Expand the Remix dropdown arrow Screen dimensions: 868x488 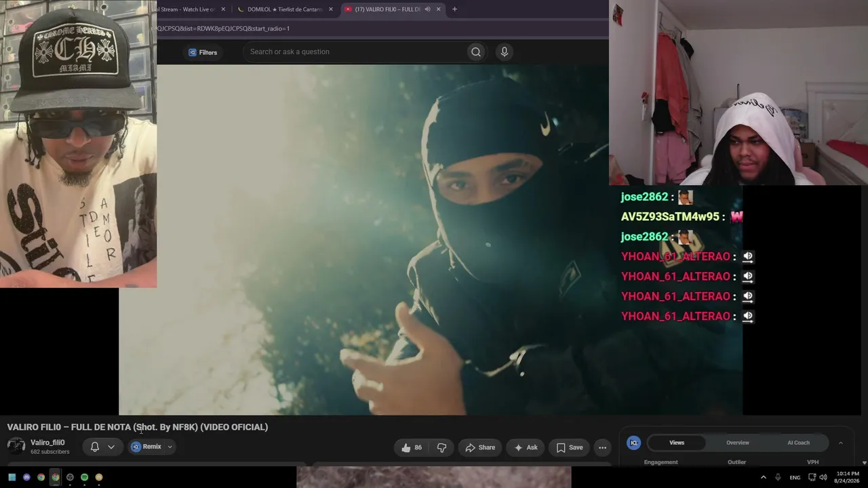[170, 447]
